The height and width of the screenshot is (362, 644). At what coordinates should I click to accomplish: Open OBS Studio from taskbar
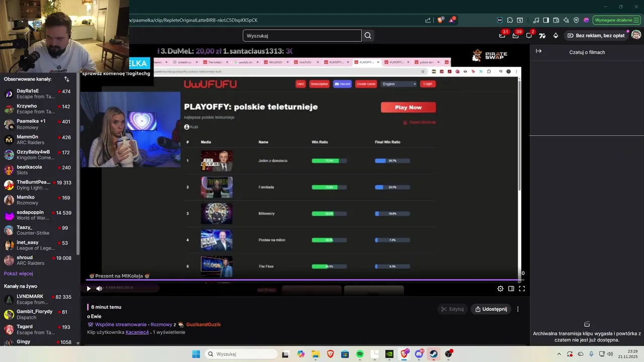coord(448,354)
